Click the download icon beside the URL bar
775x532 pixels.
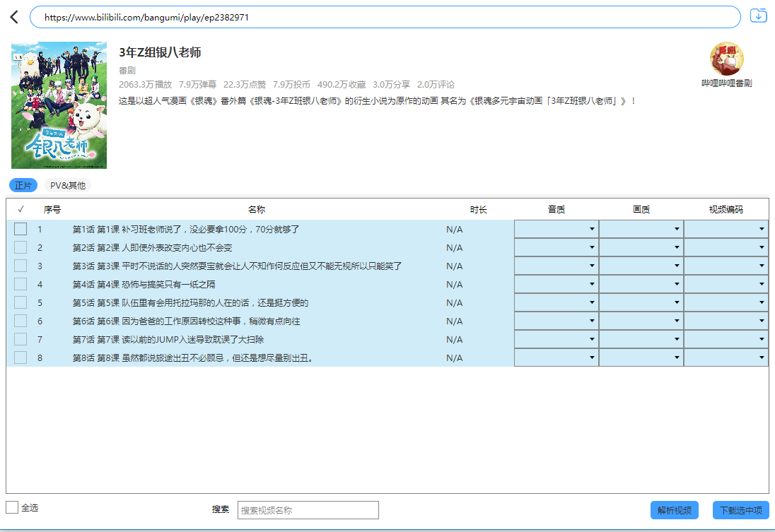[759, 16]
